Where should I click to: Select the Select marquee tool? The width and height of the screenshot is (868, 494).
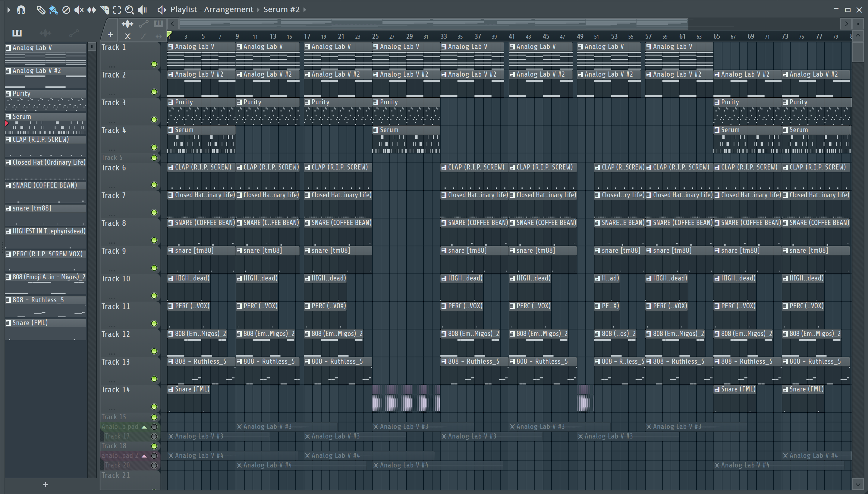click(117, 10)
